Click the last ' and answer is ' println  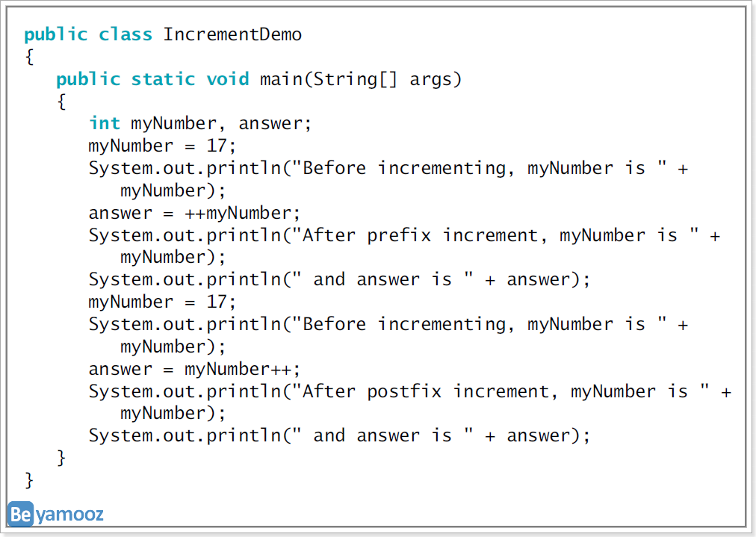339,435
